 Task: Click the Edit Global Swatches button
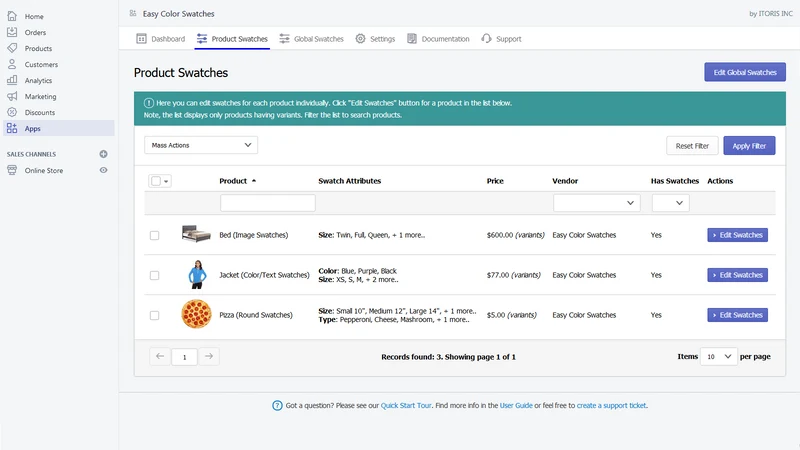[x=745, y=72]
